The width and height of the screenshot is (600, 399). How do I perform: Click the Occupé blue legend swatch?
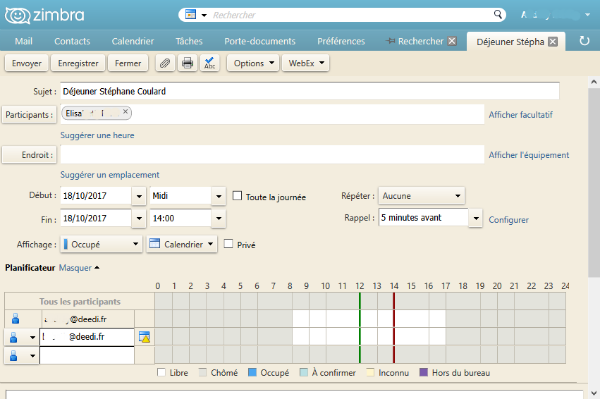coord(252,372)
